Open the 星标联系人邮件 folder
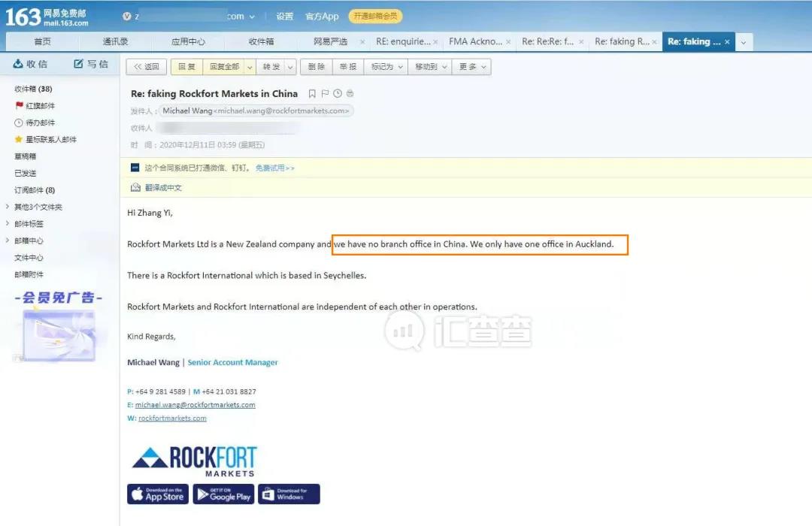 click(51, 139)
